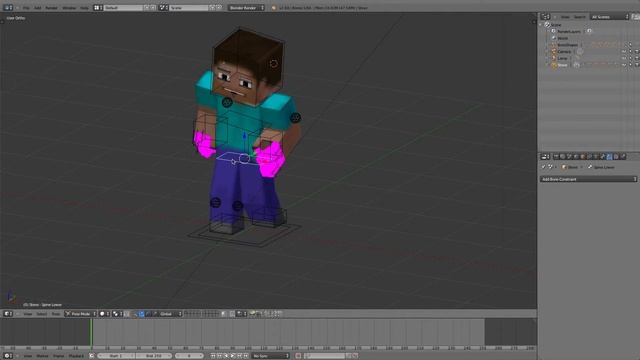
Task: Toggle the red auto-keyframe record button
Action: click(x=298, y=356)
